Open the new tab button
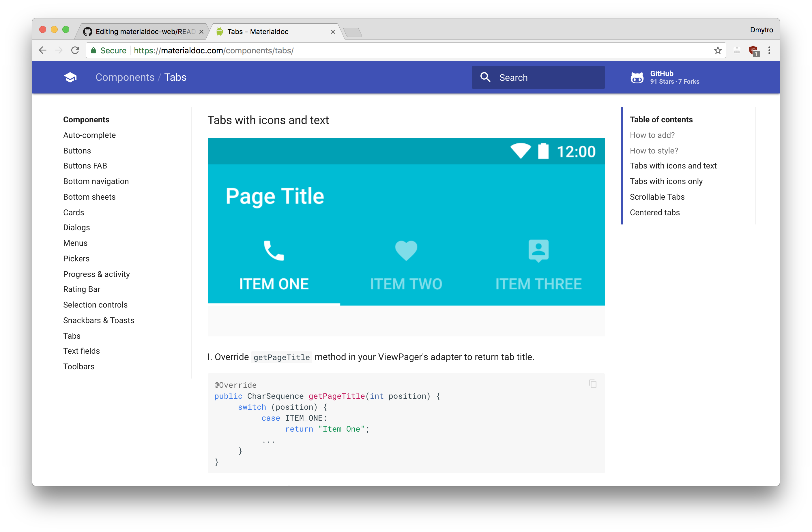 352,33
